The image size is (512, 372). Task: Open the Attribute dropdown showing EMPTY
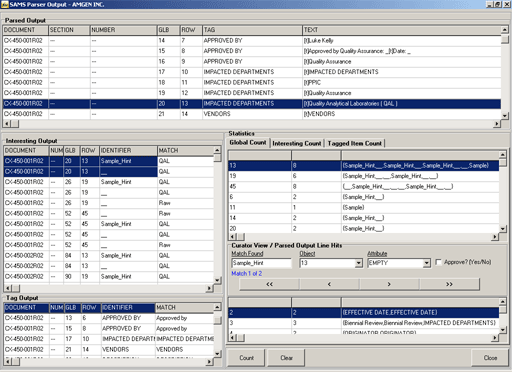427,263
